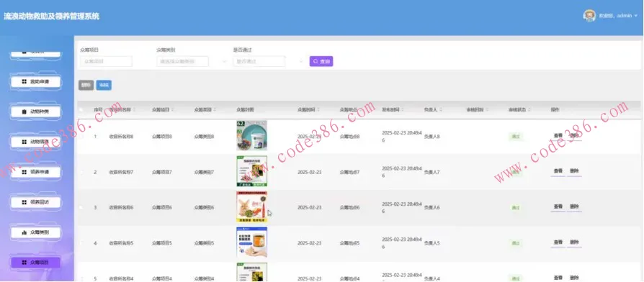644x282 pixels.
Task: Check the row checkbox for 收容所名称6
Action: pyautogui.click(x=81, y=208)
